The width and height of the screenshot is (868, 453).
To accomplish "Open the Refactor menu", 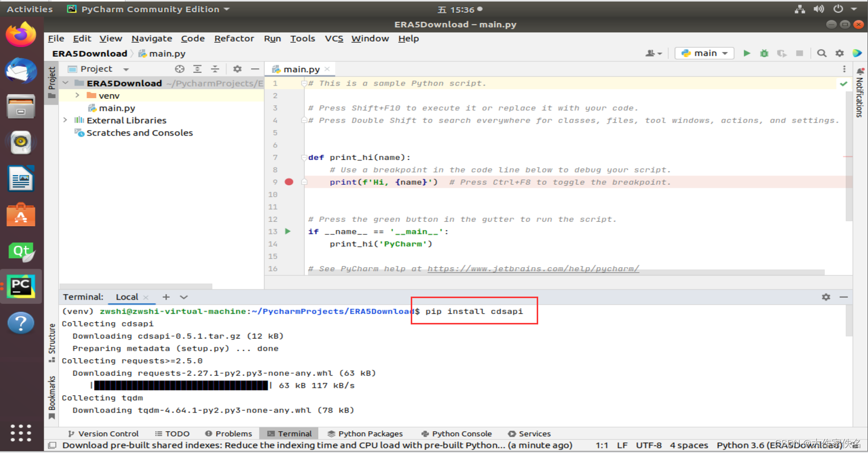I will pos(234,38).
